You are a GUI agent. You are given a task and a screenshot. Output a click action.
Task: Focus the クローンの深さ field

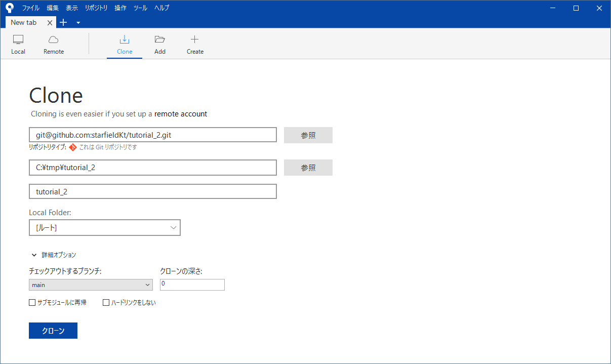[192, 285]
